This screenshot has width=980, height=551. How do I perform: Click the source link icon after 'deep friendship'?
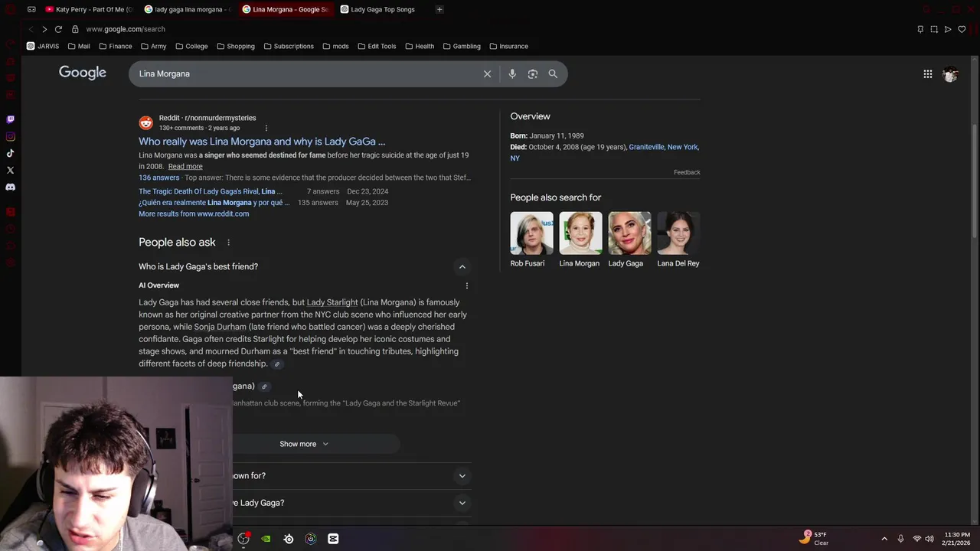277,364
